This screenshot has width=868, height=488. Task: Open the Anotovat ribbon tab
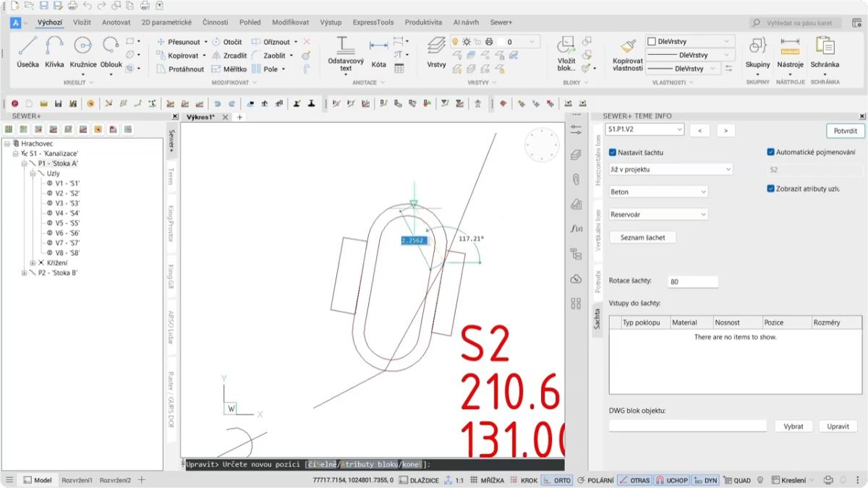116,22
